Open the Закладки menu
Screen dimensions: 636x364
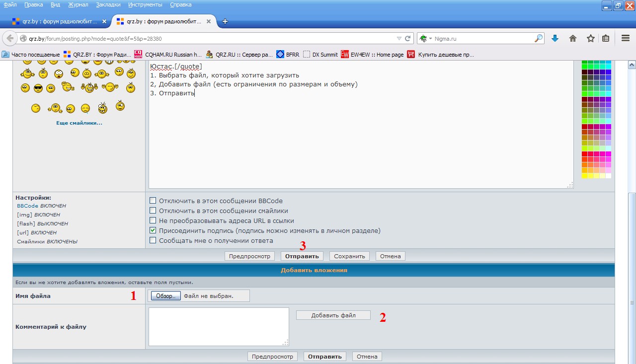tap(108, 4)
